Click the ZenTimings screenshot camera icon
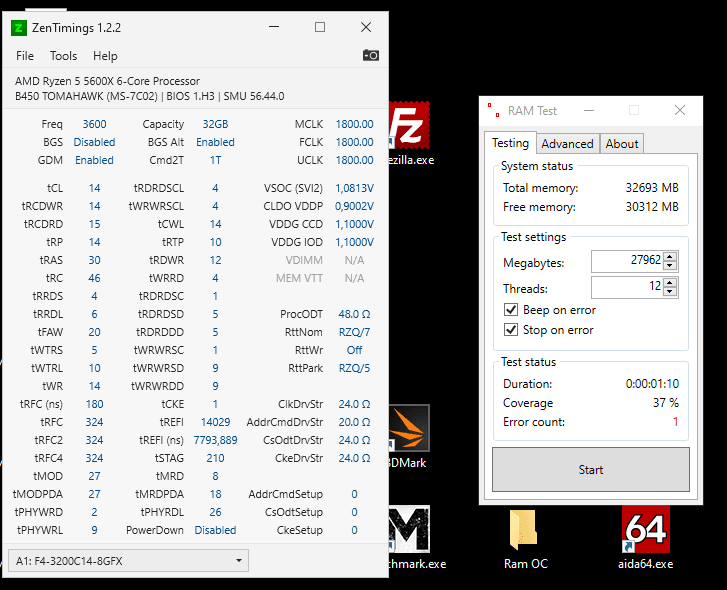This screenshot has width=727, height=590. coord(370,56)
